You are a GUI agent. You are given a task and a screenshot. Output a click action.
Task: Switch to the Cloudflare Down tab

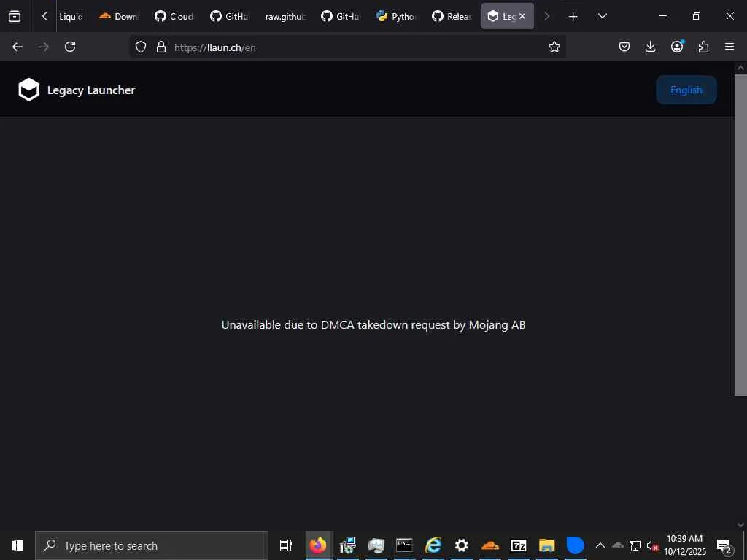119,16
